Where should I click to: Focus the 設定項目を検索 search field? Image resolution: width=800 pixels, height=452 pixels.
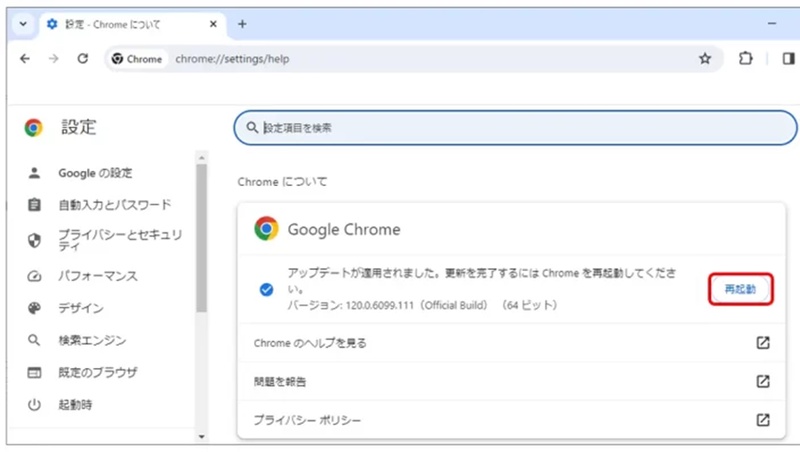tap(515, 128)
